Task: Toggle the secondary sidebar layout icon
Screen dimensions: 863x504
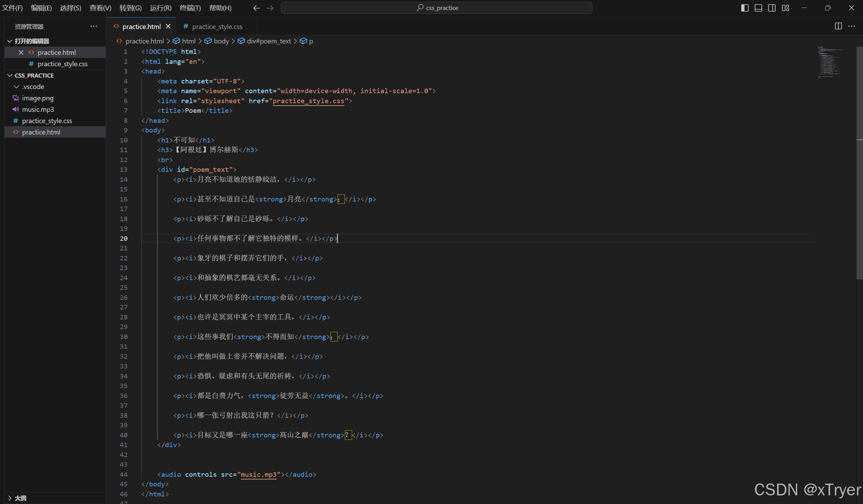Action: 772,8
